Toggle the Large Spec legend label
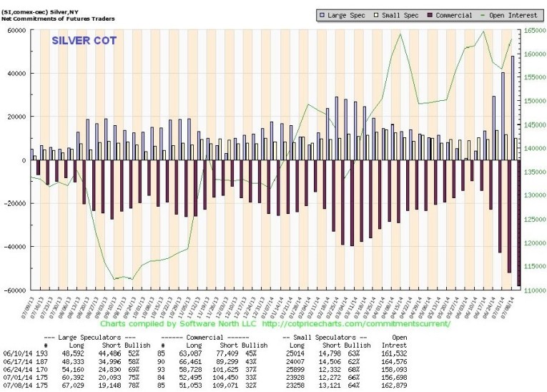 346,15
